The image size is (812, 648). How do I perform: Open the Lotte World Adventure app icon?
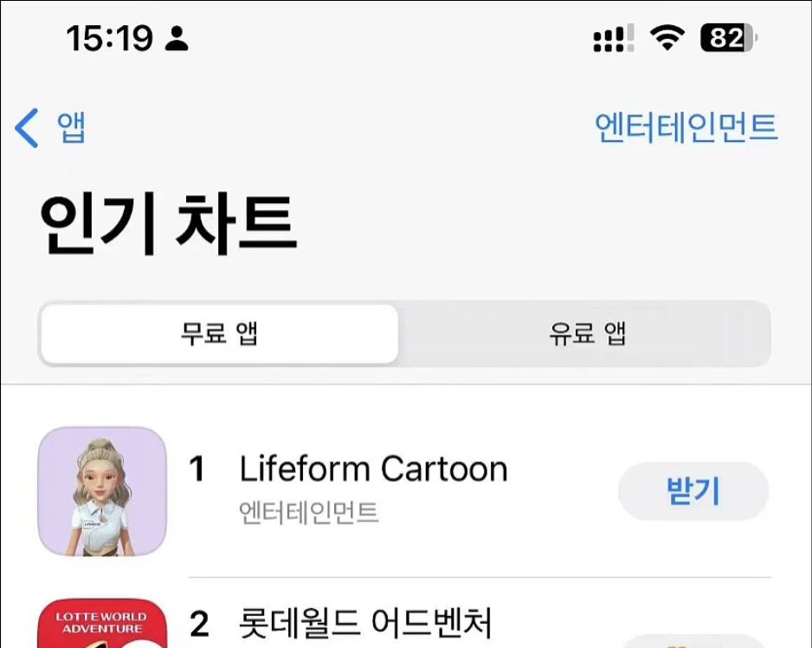click(x=102, y=624)
